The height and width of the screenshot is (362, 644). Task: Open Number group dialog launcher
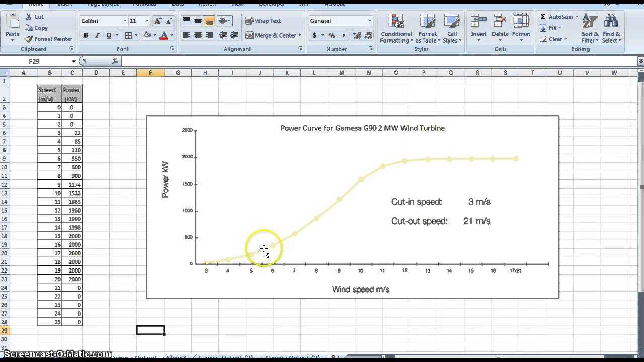click(x=371, y=49)
